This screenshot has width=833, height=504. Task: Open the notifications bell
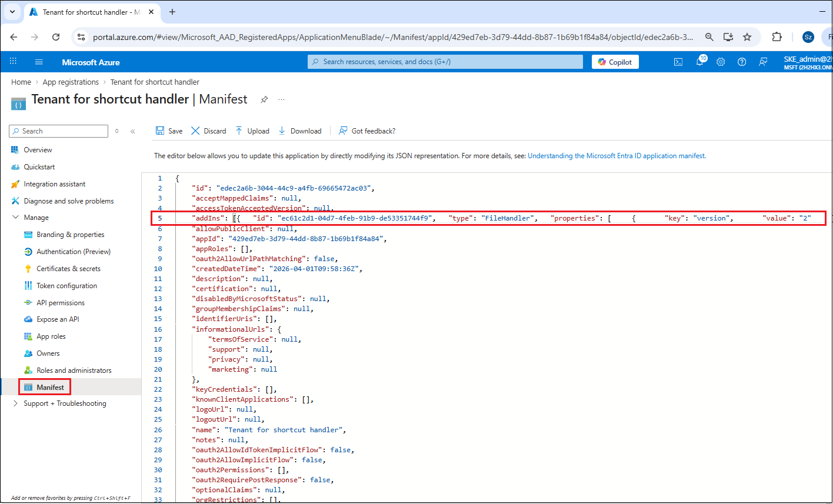(700, 62)
